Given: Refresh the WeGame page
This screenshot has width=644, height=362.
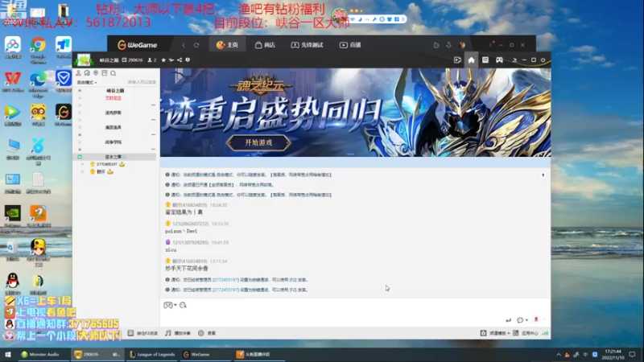Looking at the screenshot, I should click(196, 45).
